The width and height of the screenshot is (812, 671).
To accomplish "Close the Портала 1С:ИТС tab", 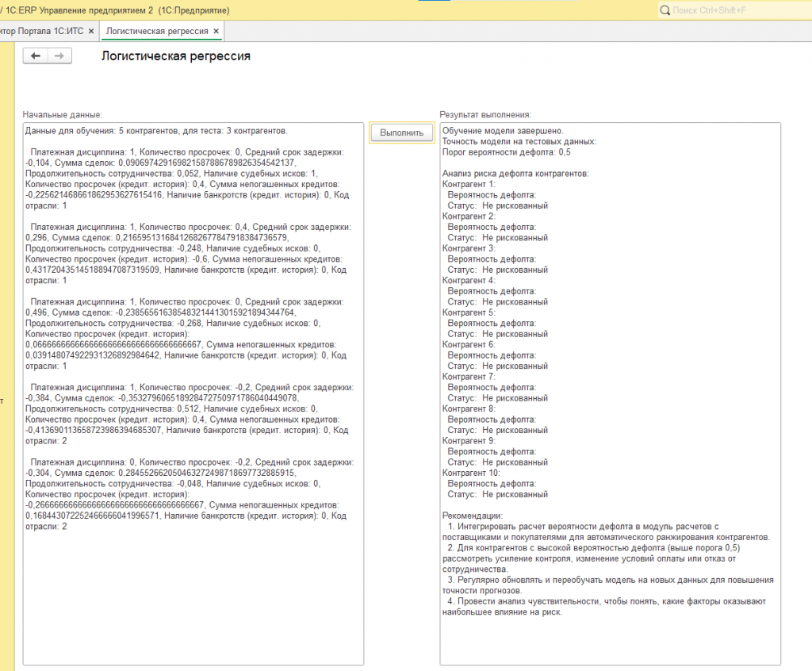I will 91,31.
